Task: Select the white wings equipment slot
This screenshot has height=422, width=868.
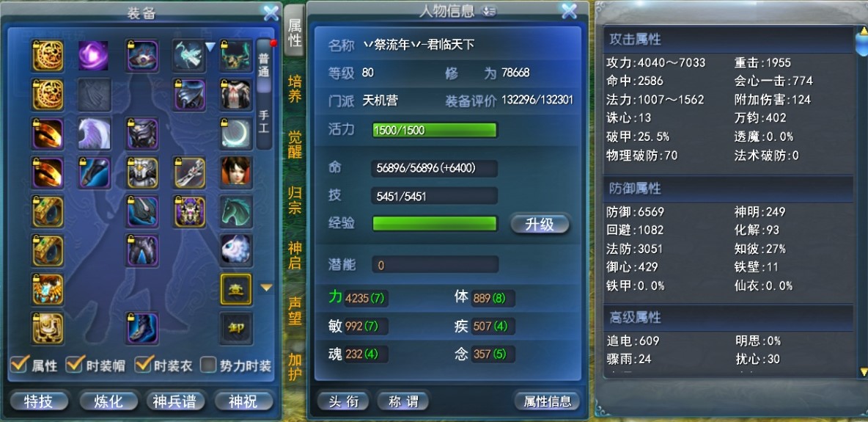Action: tap(94, 134)
